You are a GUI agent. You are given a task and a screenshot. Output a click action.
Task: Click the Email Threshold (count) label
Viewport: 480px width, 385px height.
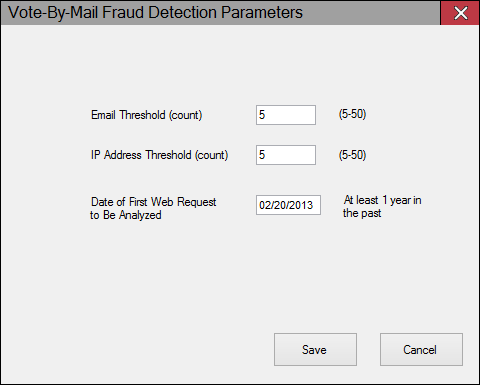tap(147, 115)
